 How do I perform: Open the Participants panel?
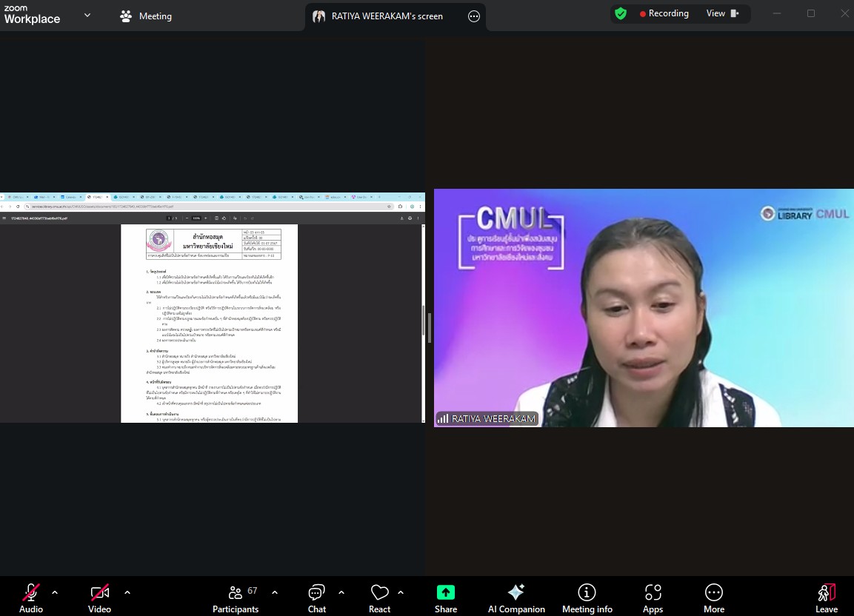click(x=236, y=597)
